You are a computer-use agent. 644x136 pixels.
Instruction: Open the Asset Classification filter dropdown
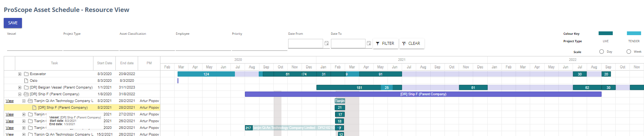coord(147,44)
